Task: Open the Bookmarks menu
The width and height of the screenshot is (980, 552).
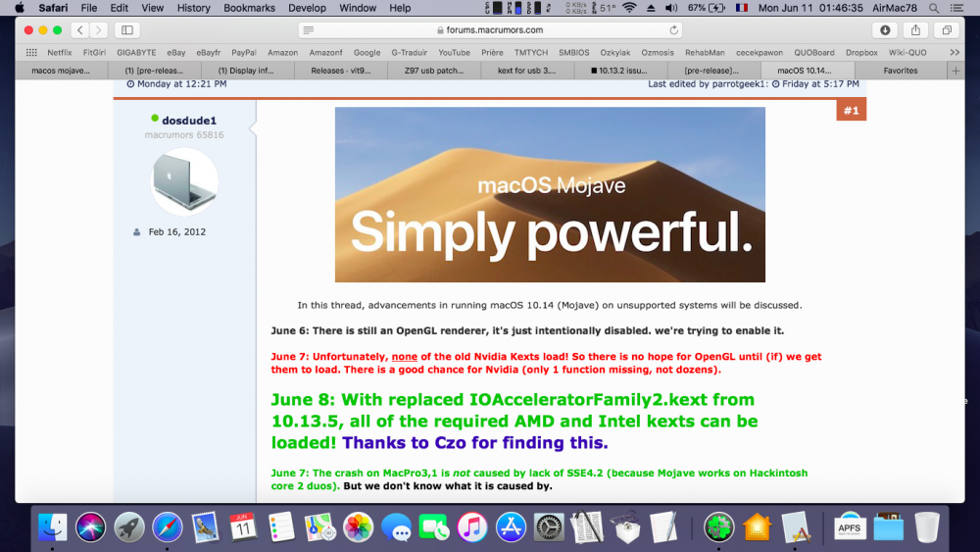Action: pos(249,8)
